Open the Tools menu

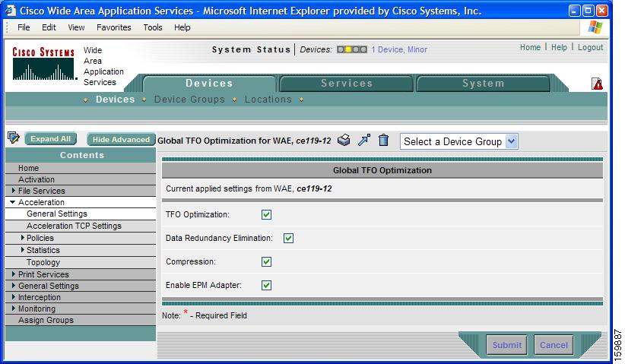pyautogui.click(x=153, y=27)
